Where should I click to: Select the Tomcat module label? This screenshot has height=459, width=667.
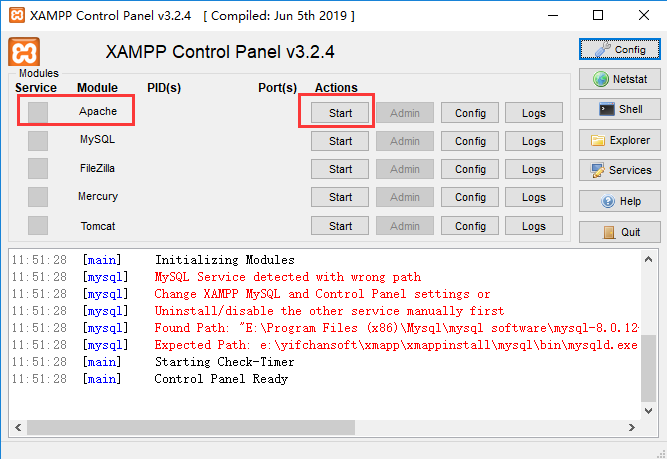(98, 226)
